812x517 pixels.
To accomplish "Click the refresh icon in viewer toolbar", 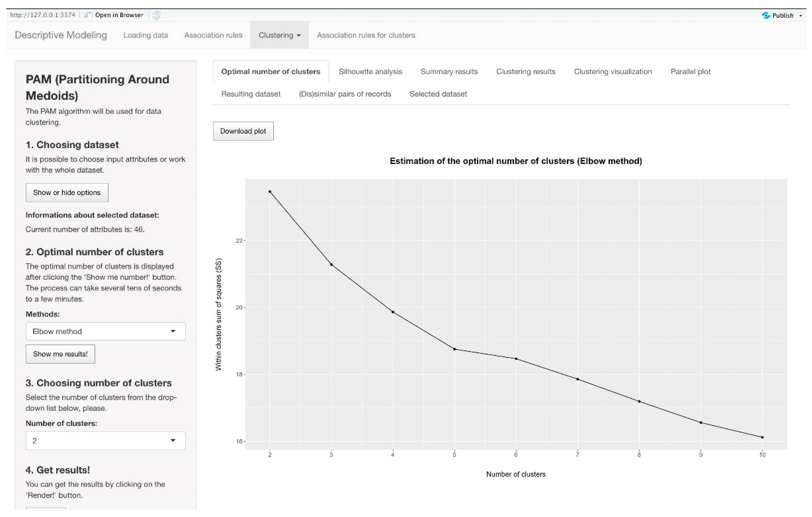I will (156, 15).
